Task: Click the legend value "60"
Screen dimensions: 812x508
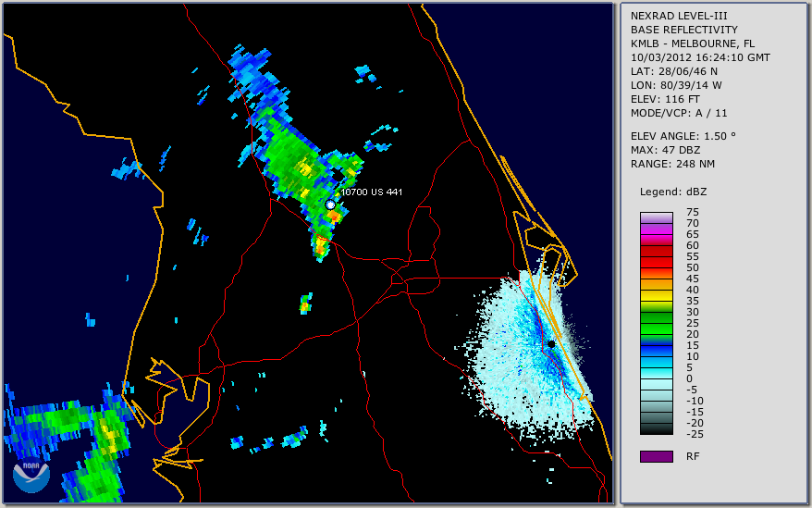Action: coord(693,245)
